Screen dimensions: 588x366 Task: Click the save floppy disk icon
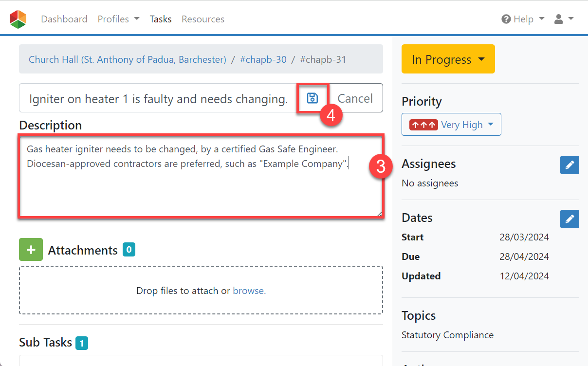pyautogui.click(x=312, y=98)
